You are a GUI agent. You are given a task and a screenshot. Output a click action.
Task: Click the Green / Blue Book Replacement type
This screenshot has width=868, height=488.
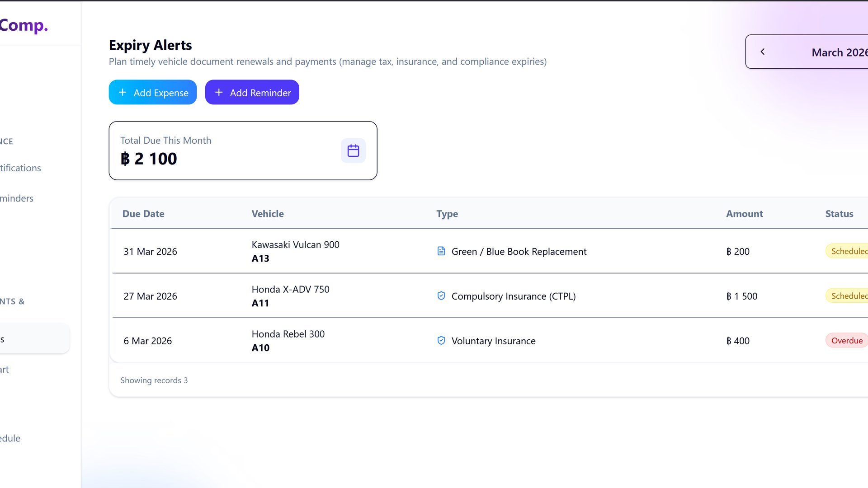519,251
